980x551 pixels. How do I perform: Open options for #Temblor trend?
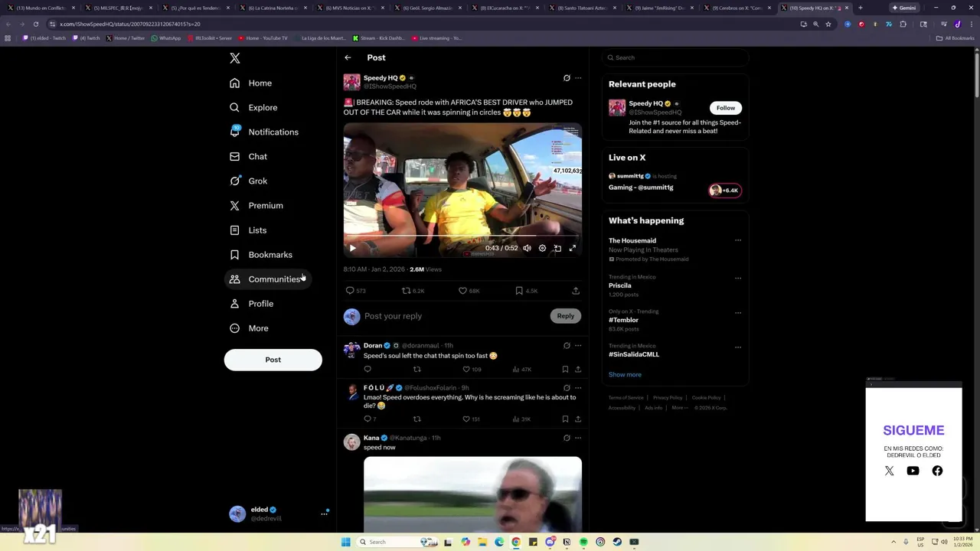738,312
